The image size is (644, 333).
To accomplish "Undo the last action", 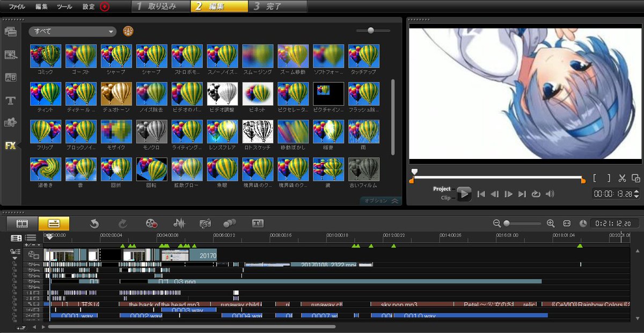I will tap(94, 223).
